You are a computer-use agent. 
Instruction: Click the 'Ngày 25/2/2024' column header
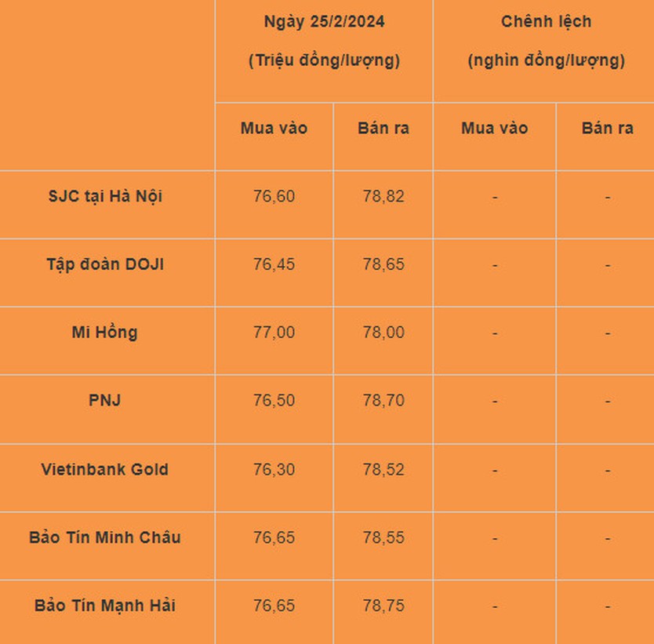coord(324,22)
